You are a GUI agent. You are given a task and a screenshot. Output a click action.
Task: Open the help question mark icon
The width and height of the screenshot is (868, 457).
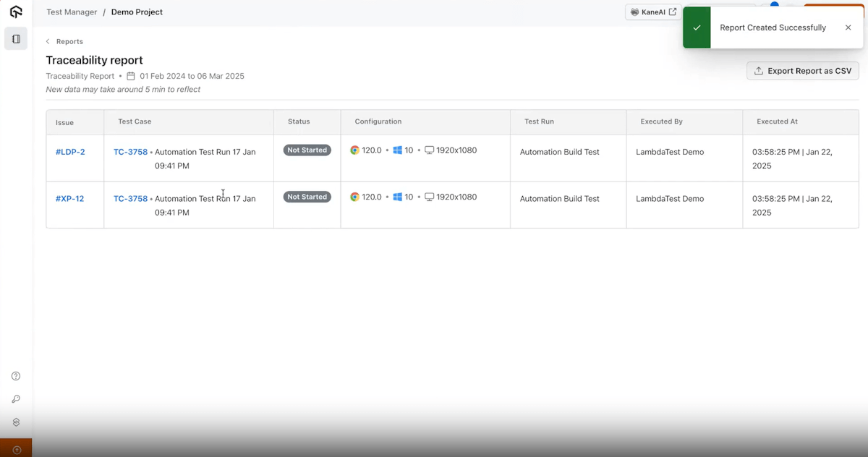(16, 376)
